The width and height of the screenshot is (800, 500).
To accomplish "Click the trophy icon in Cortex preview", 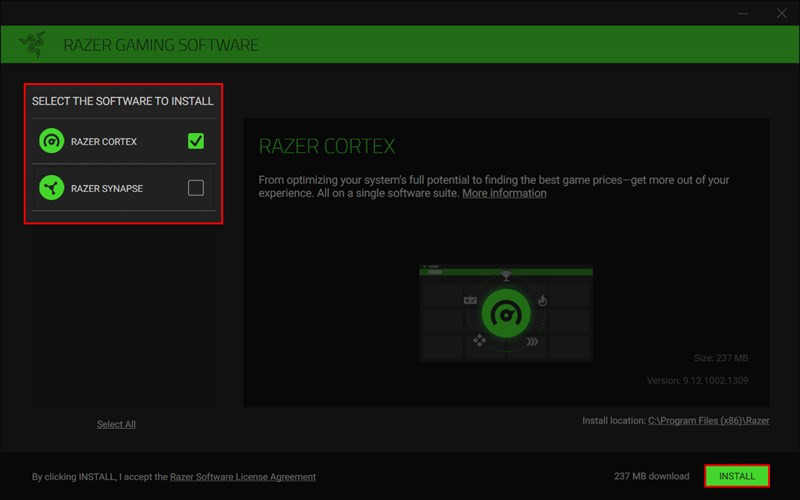I will coord(506,276).
